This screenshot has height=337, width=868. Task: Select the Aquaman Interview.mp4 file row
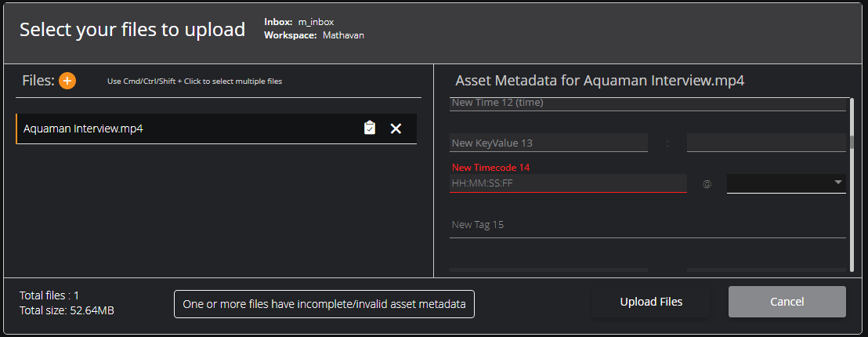tap(216, 129)
